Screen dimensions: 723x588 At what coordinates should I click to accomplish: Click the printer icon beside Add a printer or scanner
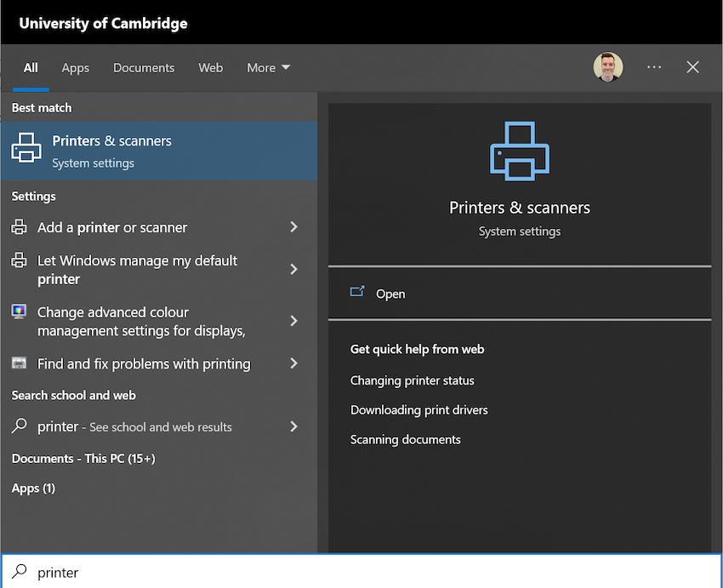pyautogui.click(x=19, y=227)
